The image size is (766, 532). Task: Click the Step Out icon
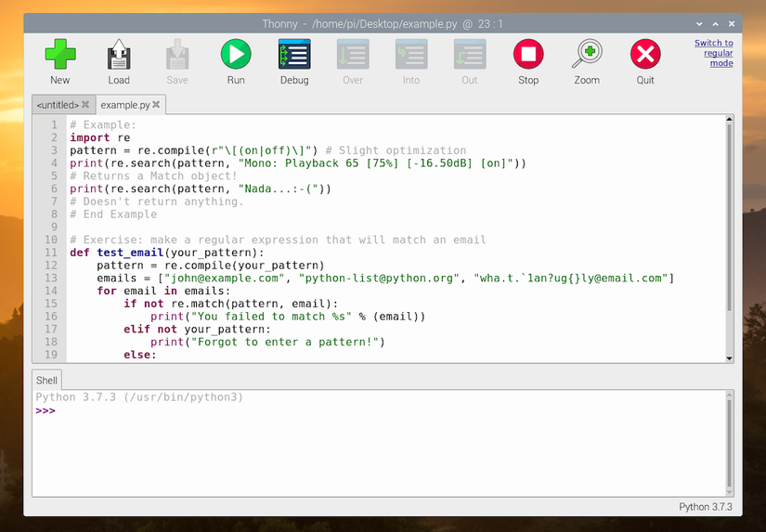[x=470, y=56]
